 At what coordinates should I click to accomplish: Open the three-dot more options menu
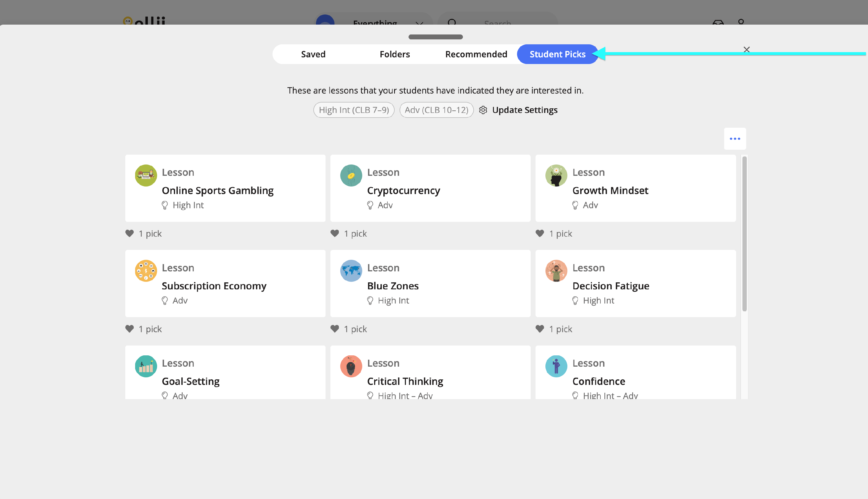point(735,139)
